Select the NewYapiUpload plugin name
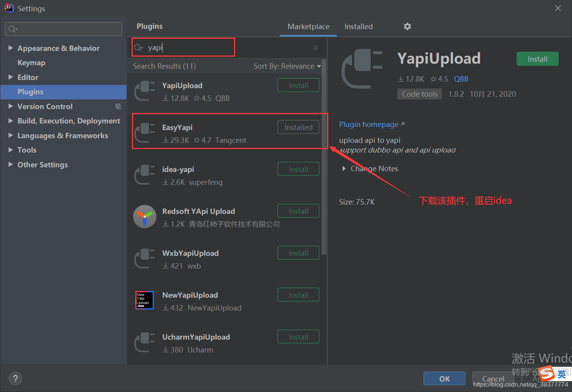This screenshot has width=572, height=392. [190, 295]
